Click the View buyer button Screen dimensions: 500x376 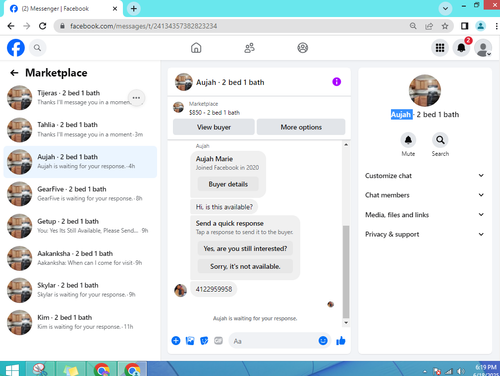214,127
